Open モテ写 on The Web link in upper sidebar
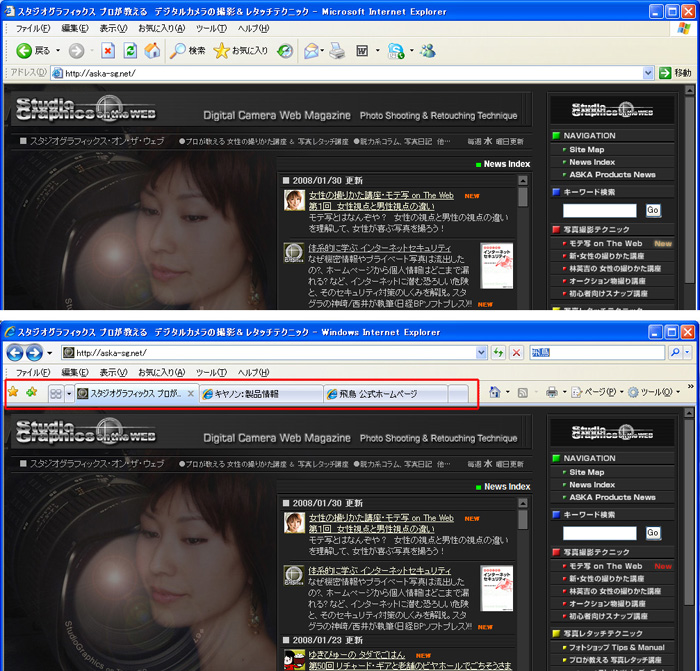Screen dimensions: 700x671 605,243
